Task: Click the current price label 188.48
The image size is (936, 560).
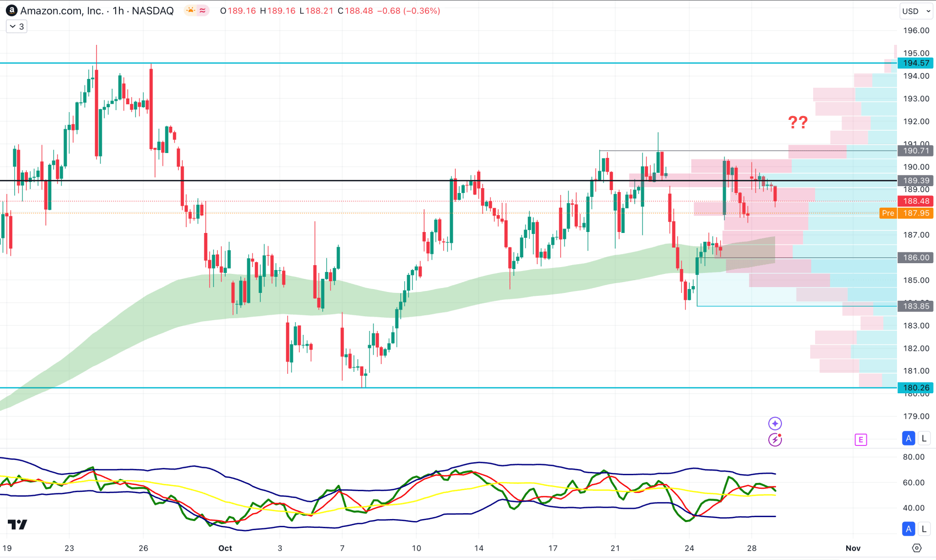Action: click(916, 201)
